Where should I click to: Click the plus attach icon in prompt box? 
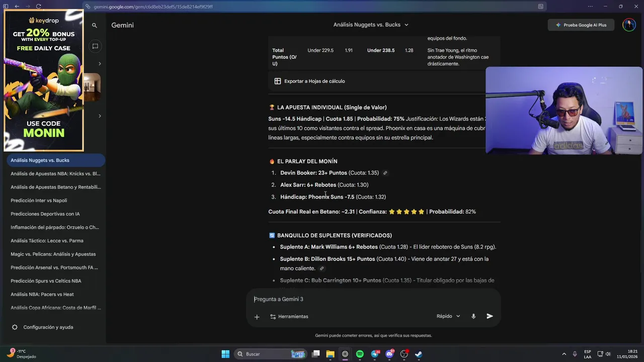point(257,317)
